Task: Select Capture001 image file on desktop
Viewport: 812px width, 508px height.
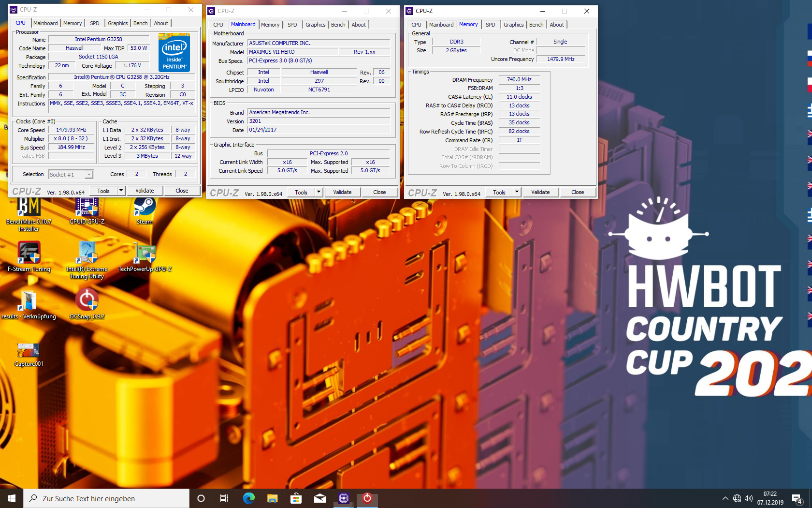Action: [29, 355]
